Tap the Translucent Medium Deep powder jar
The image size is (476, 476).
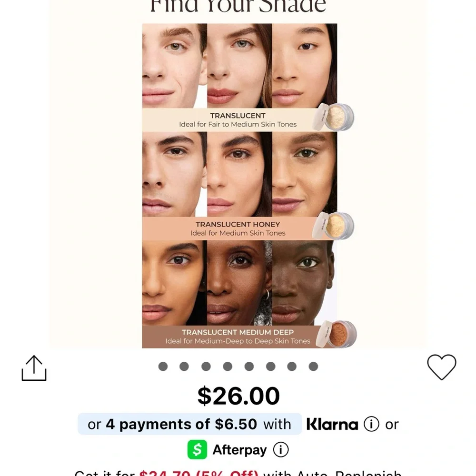[x=337, y=334]
